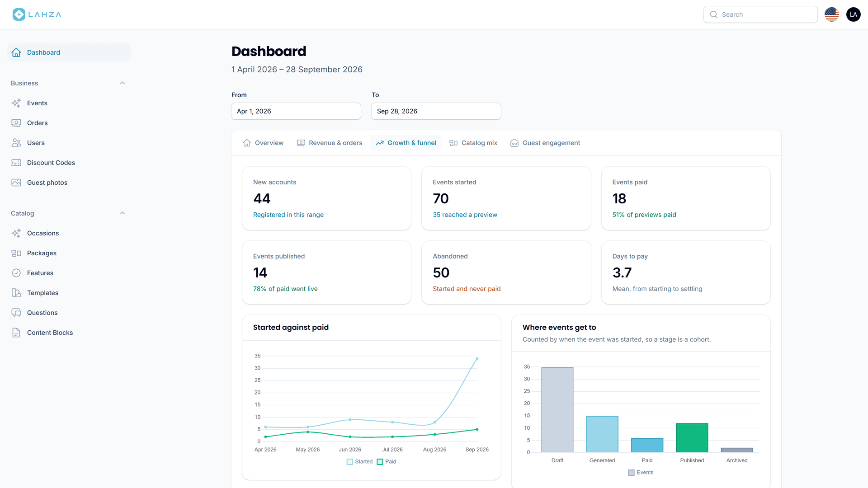Click the Questions chat bubble icon
This screenshot has width=868, height=488.
tap(16, 313)
